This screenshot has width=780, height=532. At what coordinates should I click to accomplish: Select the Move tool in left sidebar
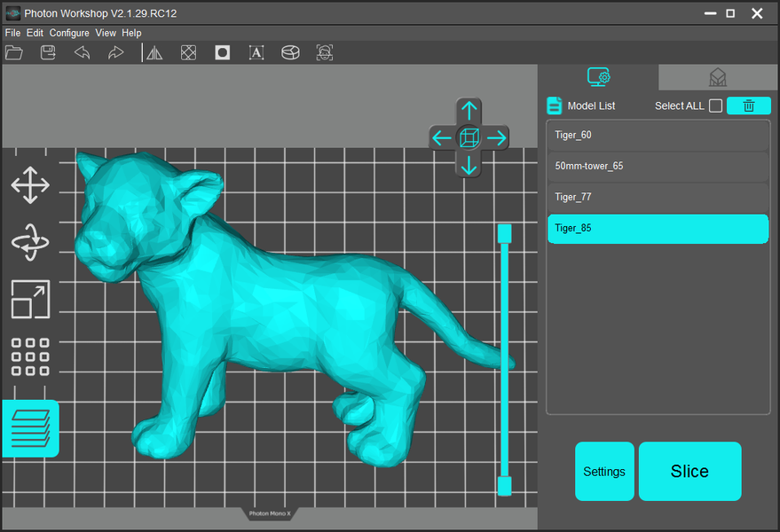30,185
